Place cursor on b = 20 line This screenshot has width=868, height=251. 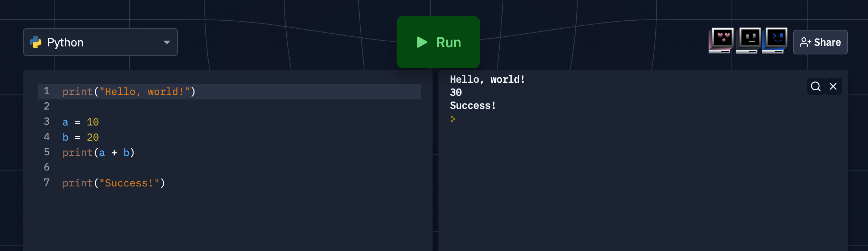click(x=81, y=137)
